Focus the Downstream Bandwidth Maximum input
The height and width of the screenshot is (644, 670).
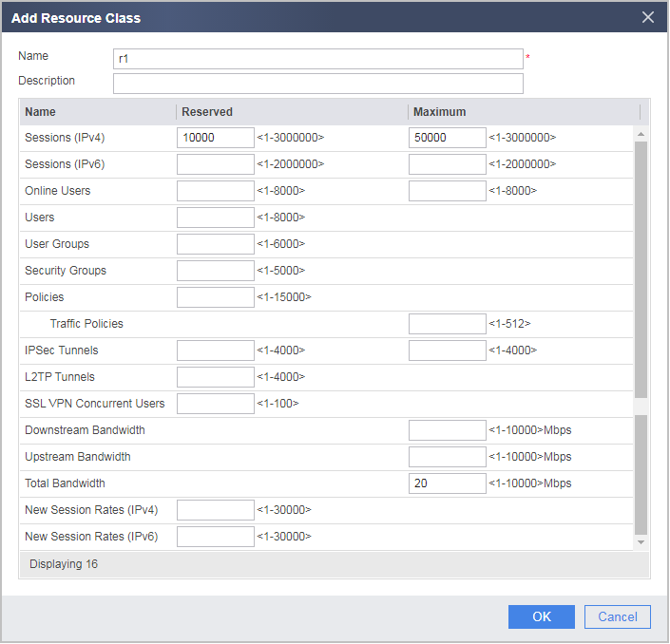(447, 430)
